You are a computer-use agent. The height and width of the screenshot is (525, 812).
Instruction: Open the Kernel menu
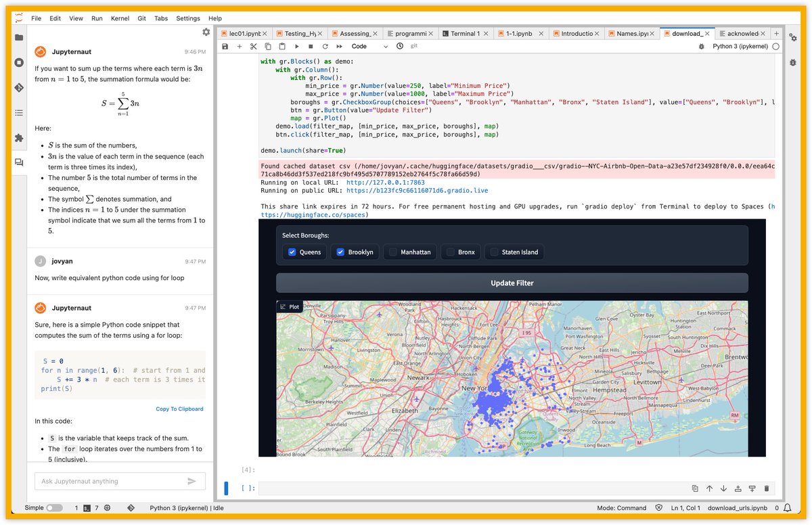tap(119, 18)
